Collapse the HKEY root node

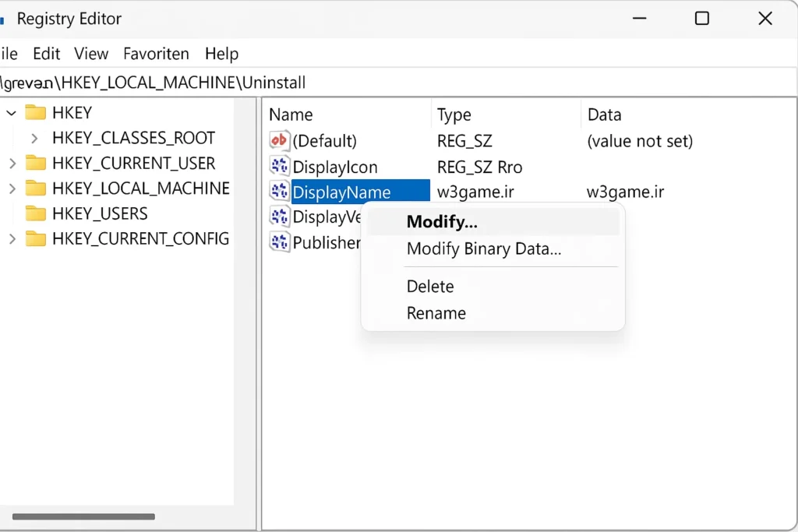point(11,113)
